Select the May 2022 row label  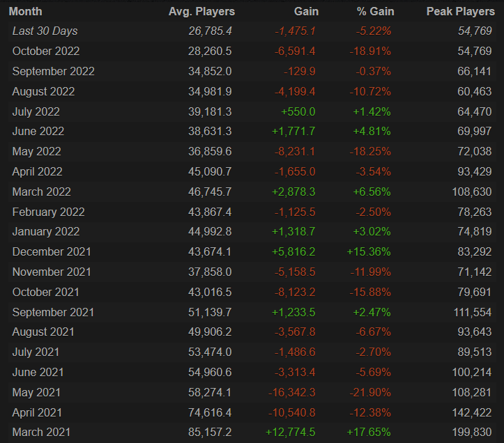click(37, 152)
